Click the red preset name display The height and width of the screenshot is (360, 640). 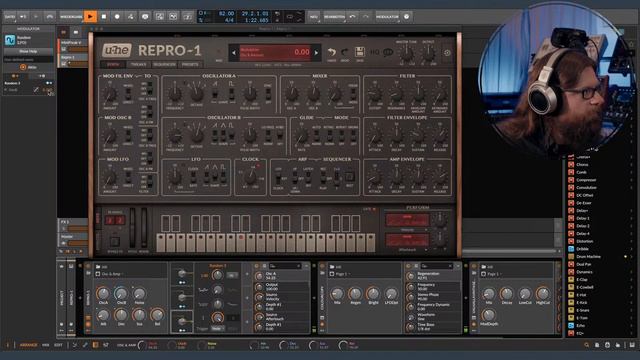pos(275,52)
